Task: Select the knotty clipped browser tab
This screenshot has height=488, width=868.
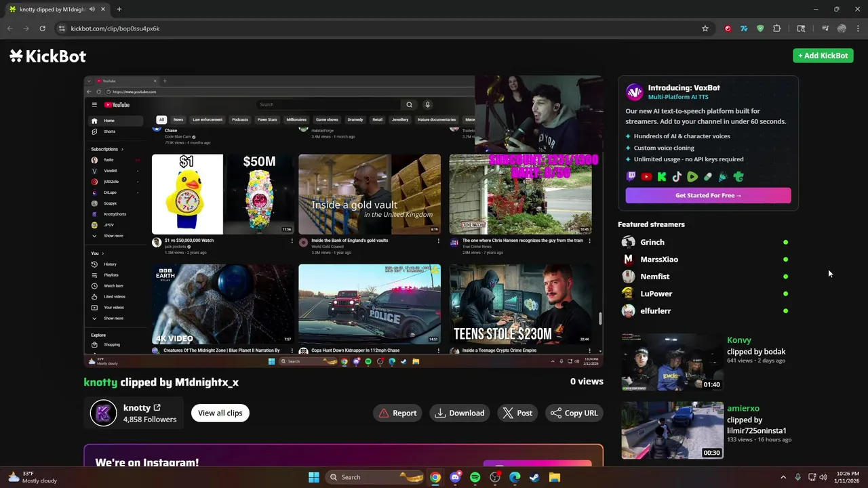Action: [58, 9]
